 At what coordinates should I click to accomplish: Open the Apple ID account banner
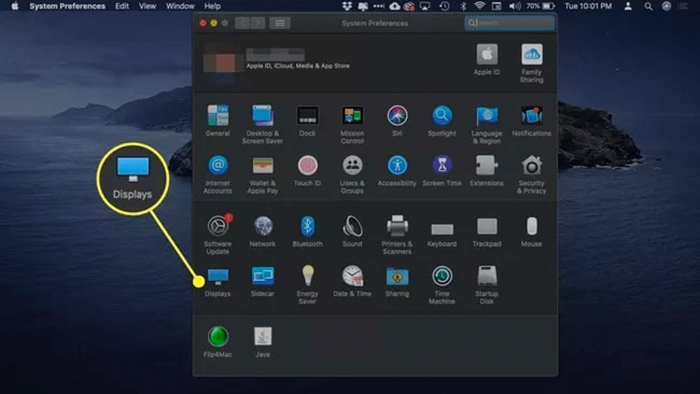(277, 62)
